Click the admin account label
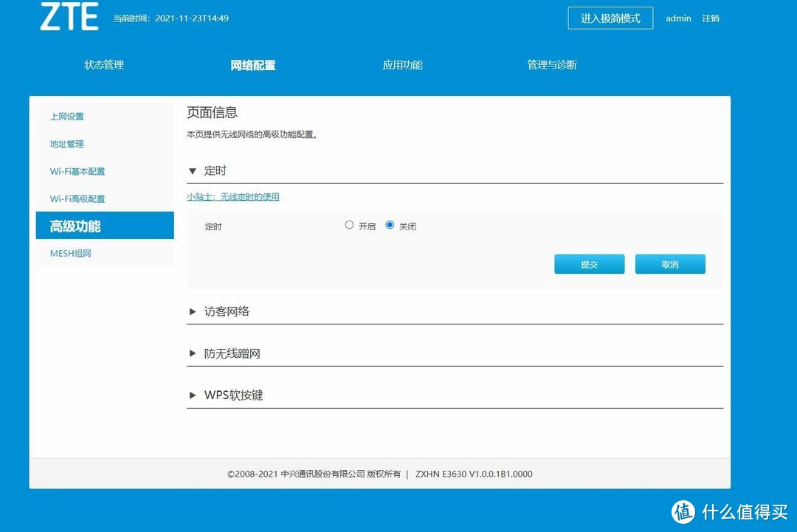This screenshot has width=797, height=532. click(x=677, y=18)
